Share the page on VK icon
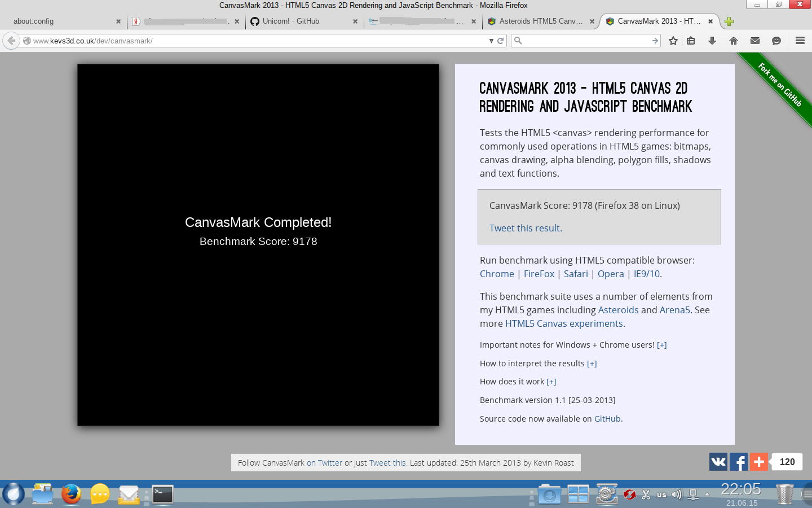The height and width of the screenshot is (508, 812). (x=718, y=462)
